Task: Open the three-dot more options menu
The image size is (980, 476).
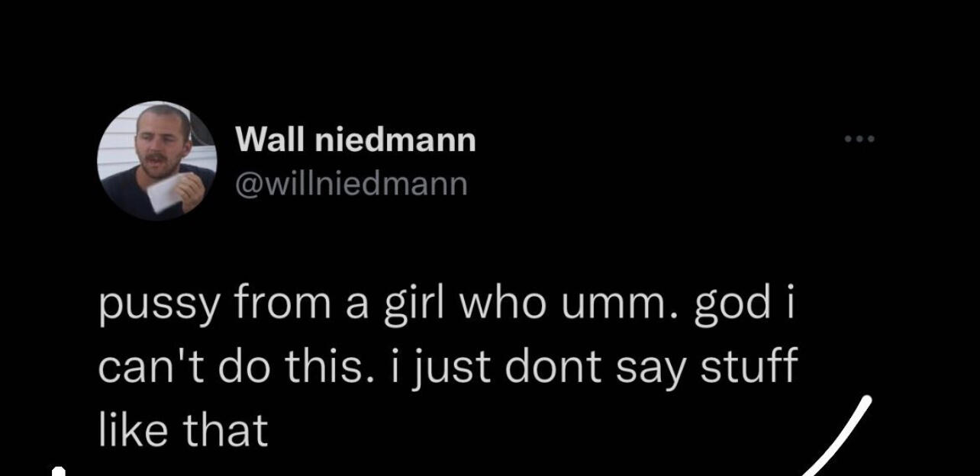Action: 861,140
